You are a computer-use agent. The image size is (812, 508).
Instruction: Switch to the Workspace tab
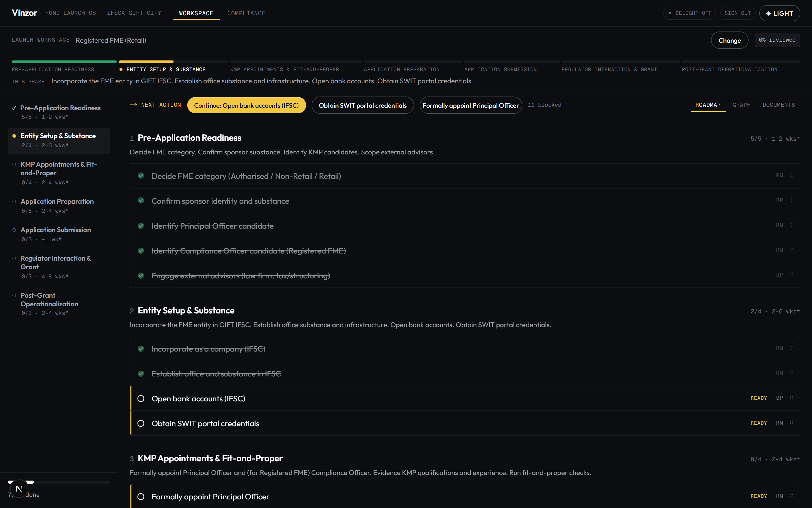(196, 13)
